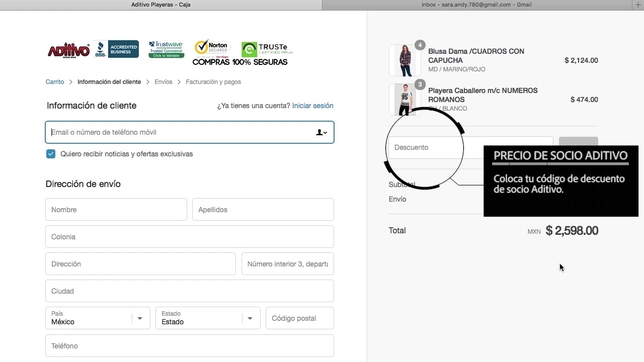Click the $ 2,124.00 item price
The height and width of the screenshot is (362, 644).
581,60
